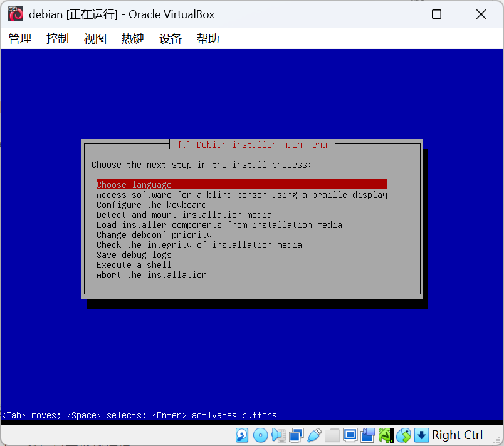This screenshot has height=446, width=504.
Task: Click the USB devices status icon
Action: (314, 435)
